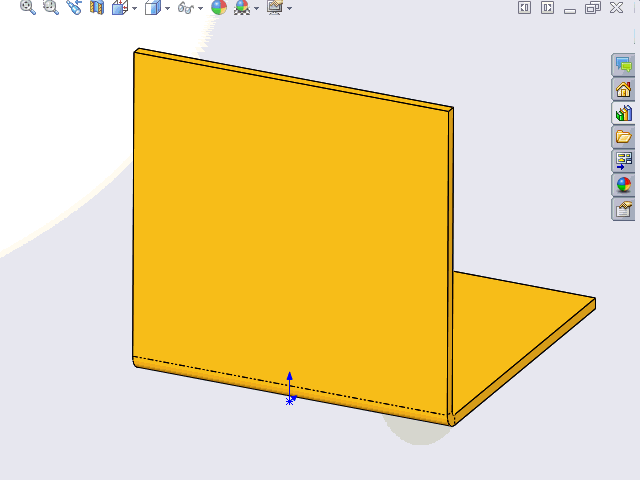The height and width of the screenshot is (480, 640).
Task: Open the SolidWorks Forum task pane tab
Action: tap(623, 65)
